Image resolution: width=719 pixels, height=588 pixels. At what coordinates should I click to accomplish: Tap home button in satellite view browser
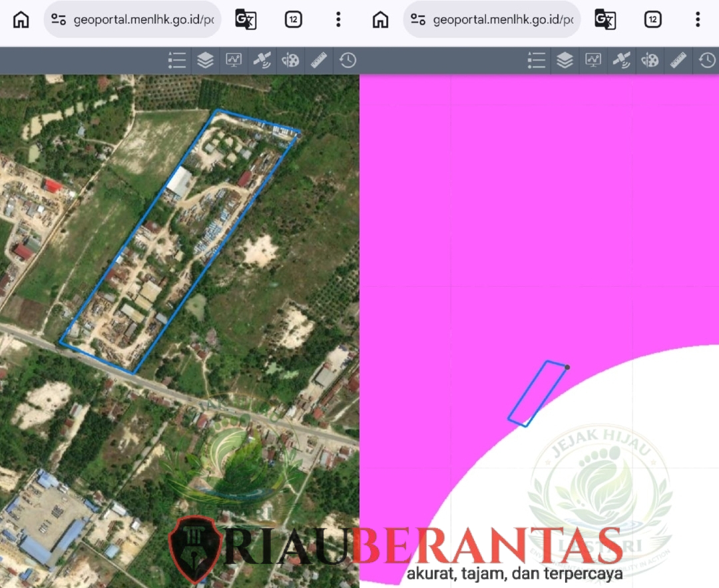(x=21, y=19)
